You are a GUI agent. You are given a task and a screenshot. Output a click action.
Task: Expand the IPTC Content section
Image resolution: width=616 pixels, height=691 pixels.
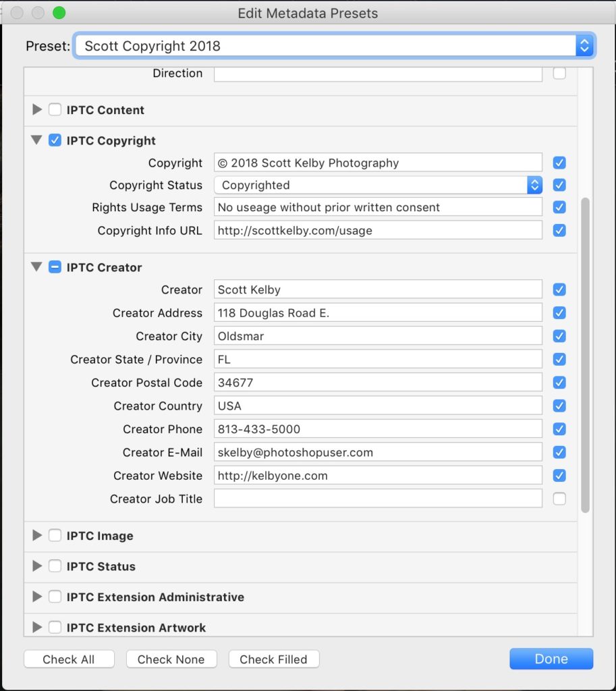click(x=37, y=109)
